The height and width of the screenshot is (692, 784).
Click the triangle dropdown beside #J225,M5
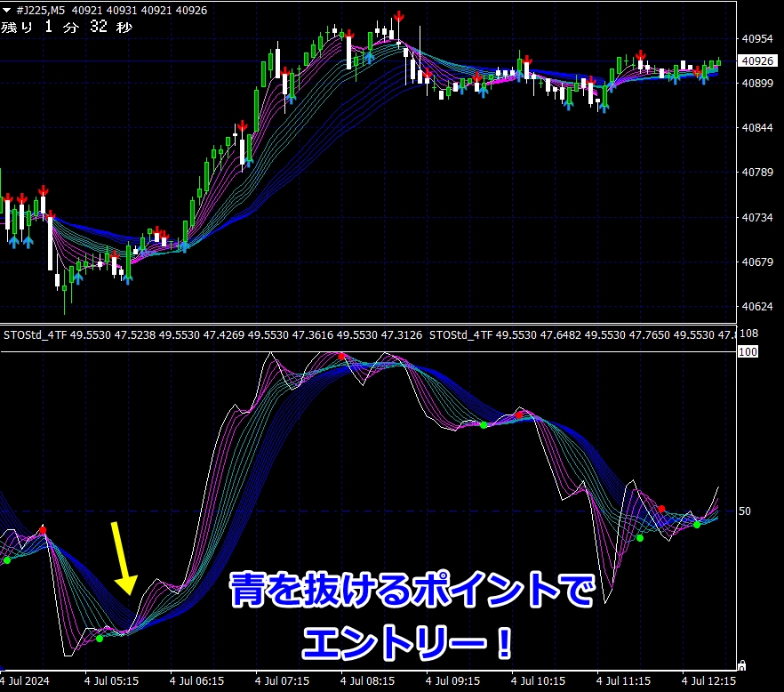tap(8, 9)
